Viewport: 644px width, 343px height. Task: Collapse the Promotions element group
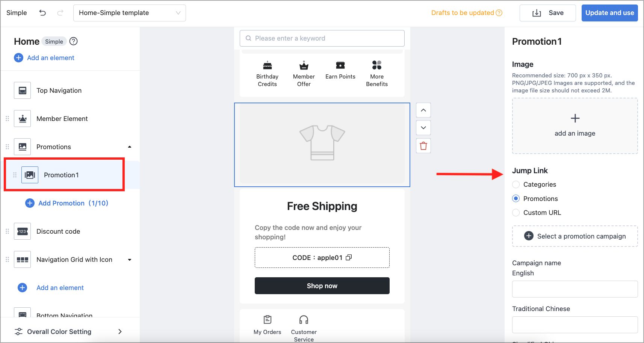click(x=130, y=147)
